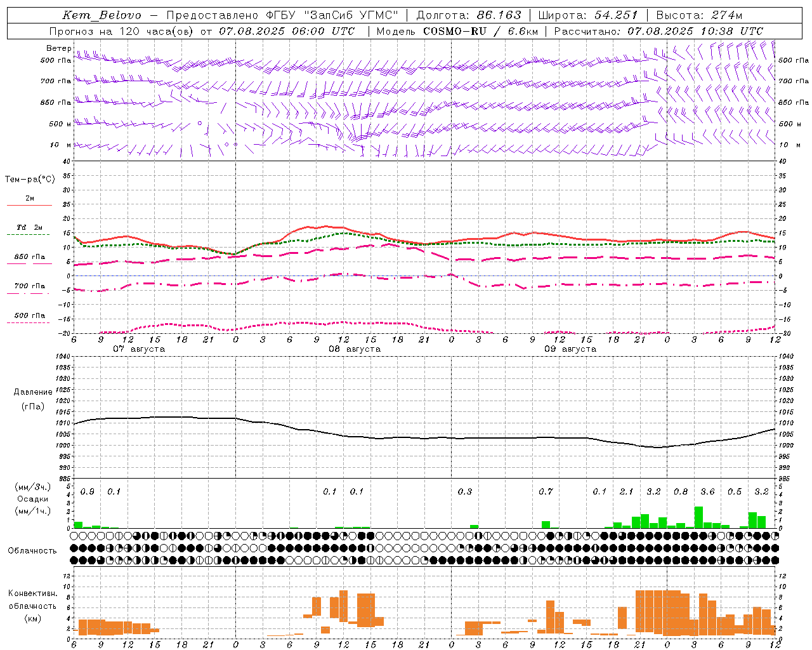The height and width of the screenshot is (650, 812).
Task: Select the 0.9 precipitation value
Action: point(88,492)
